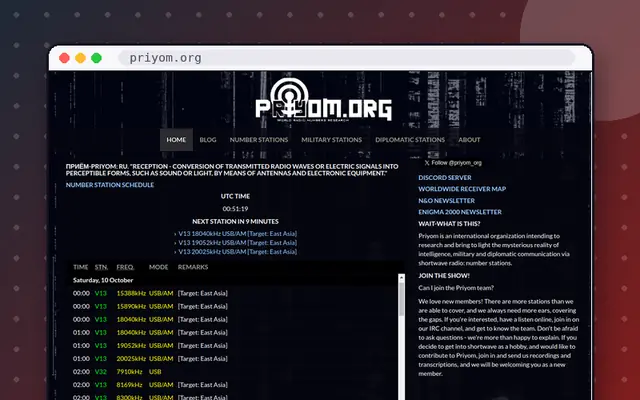Click the STN. column header
The height and width of the screenshot is (400, 640).
101,267
